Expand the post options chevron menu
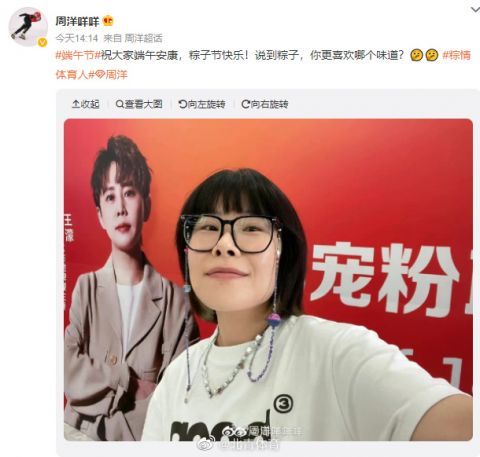Image resolution: width=480 pixels, height=457 pixels. coord(475,9)
